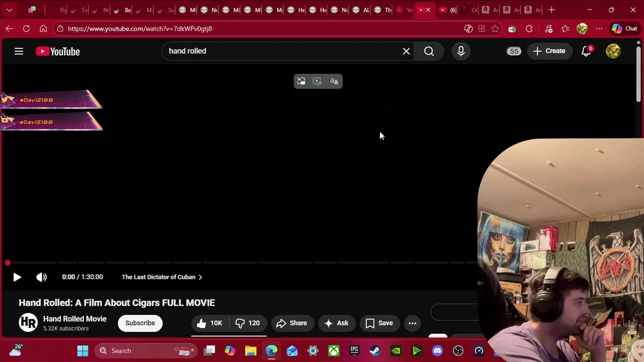Open the Edge profile avatar
The height and width of the screenshot is (362, 644).
(x=582, y=29)
